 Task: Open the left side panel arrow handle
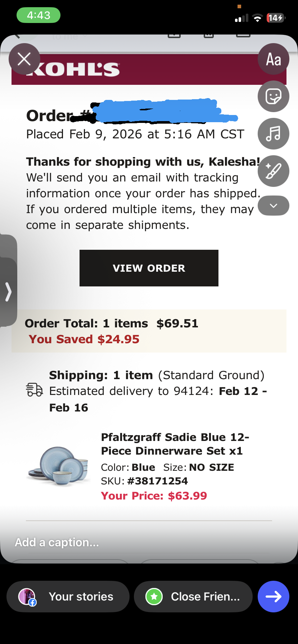(8, 291)
